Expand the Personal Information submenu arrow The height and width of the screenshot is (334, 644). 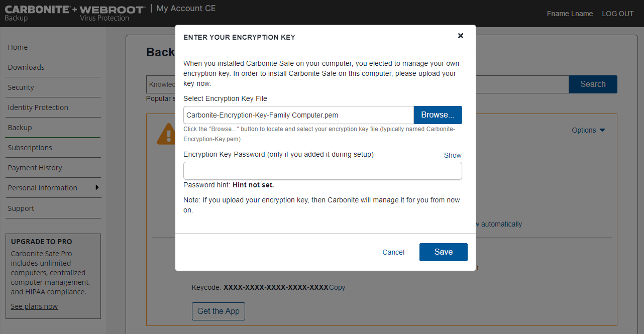[x=97, y=188]
